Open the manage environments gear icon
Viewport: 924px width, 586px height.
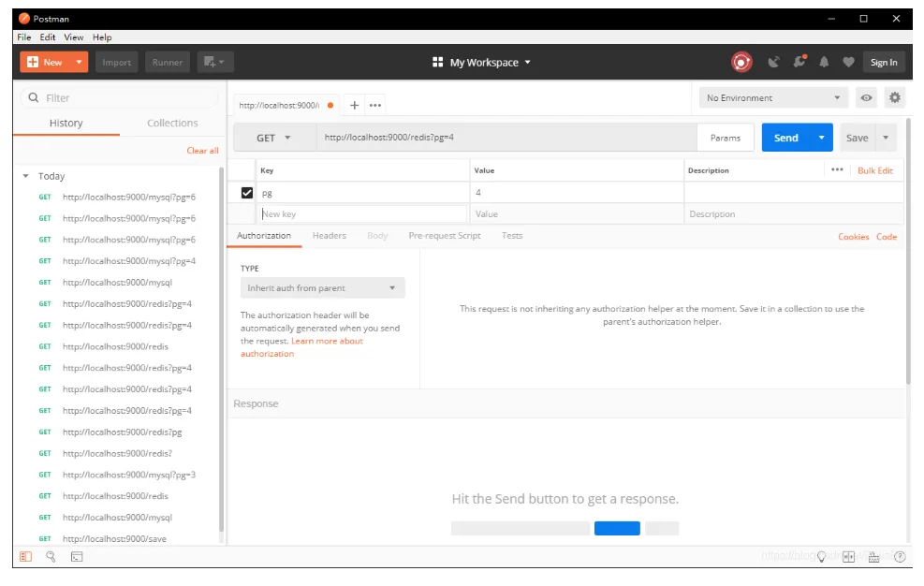point(895,98)
